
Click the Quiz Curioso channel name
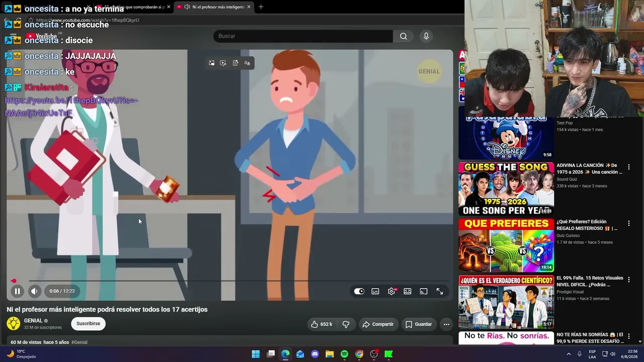coord(568,236)
